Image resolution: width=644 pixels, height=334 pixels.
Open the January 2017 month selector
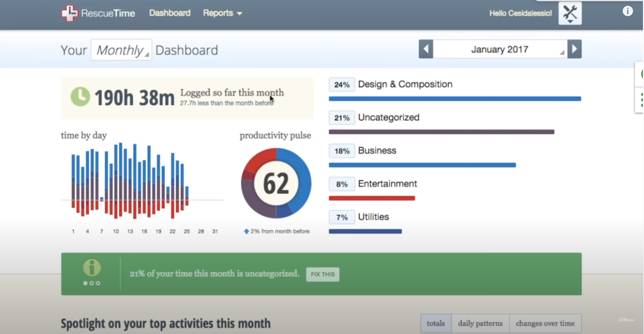pos(499,49)
